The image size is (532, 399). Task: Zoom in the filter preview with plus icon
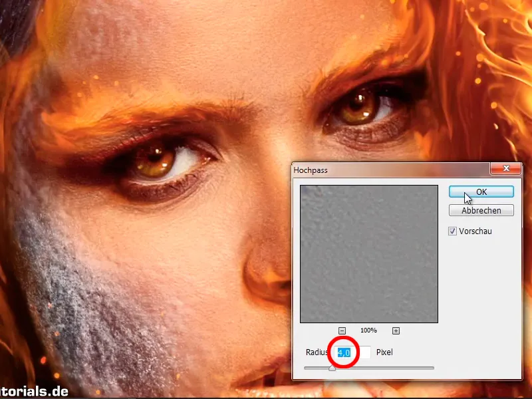396,331
